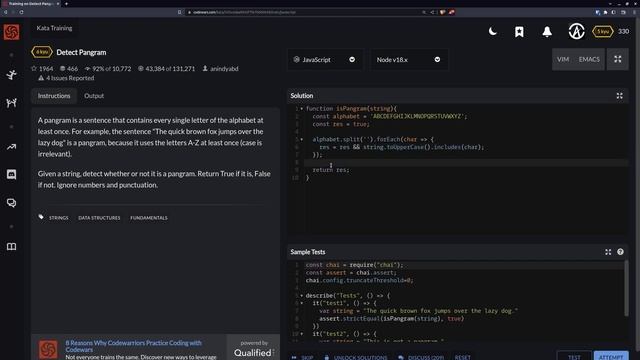Collapse the isPangram function fold arrow

click(x=302, y=109)
